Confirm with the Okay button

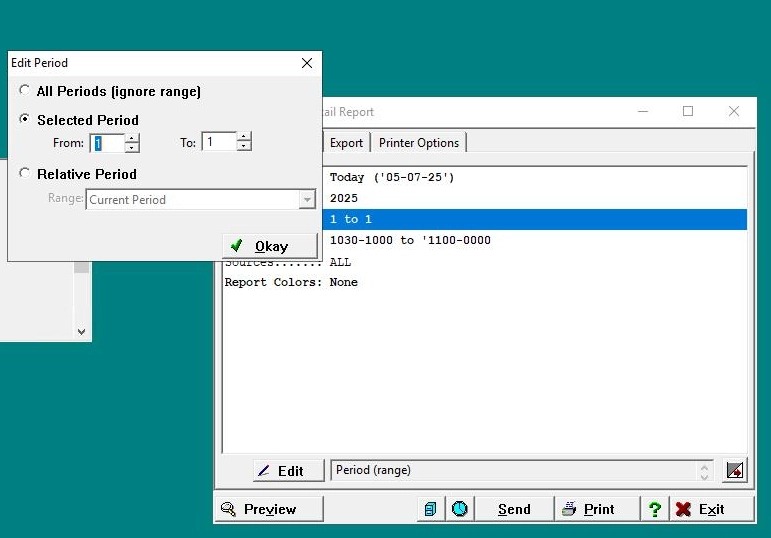tap(270, 246)
